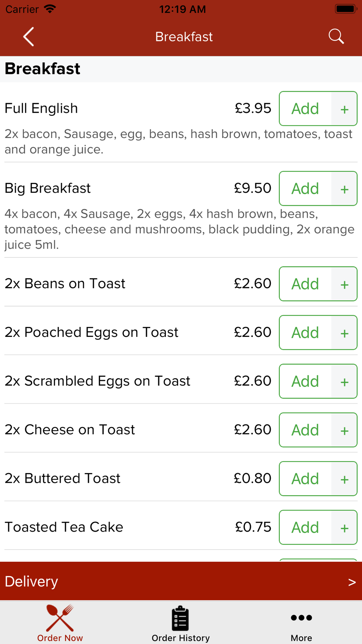The height and width of the screenshot is (644, 362).
Task: Tap the plus icon for Big Breakfast
Action: click(x=344, y=189)
